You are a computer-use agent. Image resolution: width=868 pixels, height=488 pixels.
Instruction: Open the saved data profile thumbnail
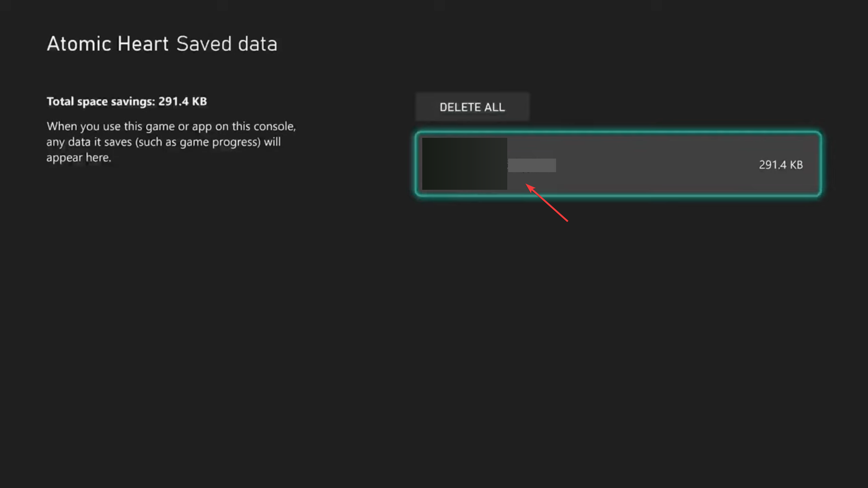point(464,164)
